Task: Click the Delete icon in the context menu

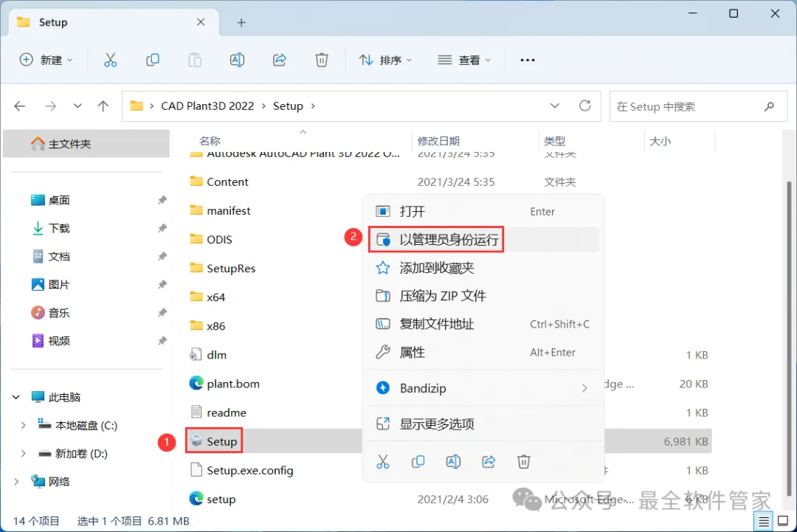Action: coord(523,462)
